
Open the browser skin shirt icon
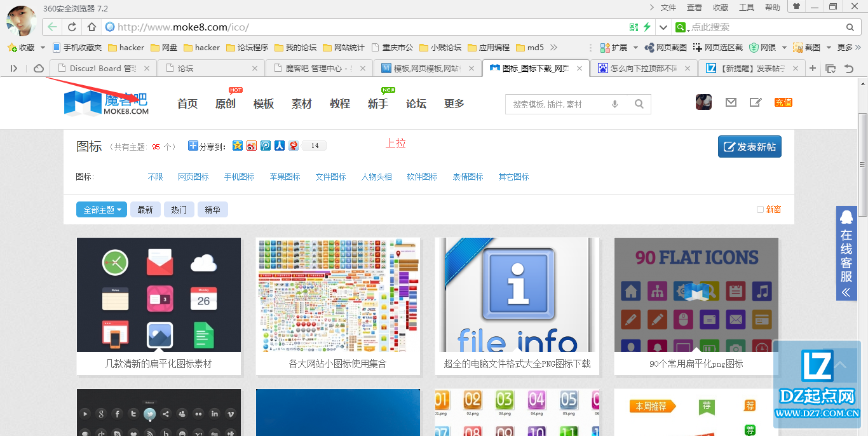[x=796, y=6]
